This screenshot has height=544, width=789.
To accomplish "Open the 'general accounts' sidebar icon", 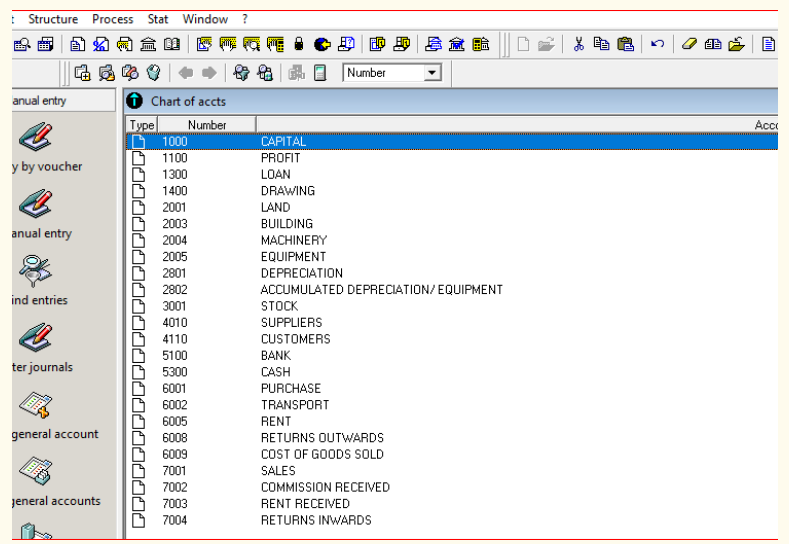I will [36, 471].
